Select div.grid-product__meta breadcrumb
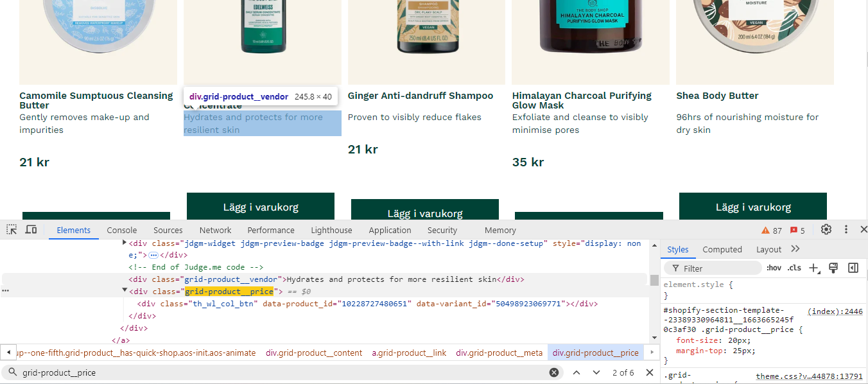 pyautogui.click(x=499, y=353)
